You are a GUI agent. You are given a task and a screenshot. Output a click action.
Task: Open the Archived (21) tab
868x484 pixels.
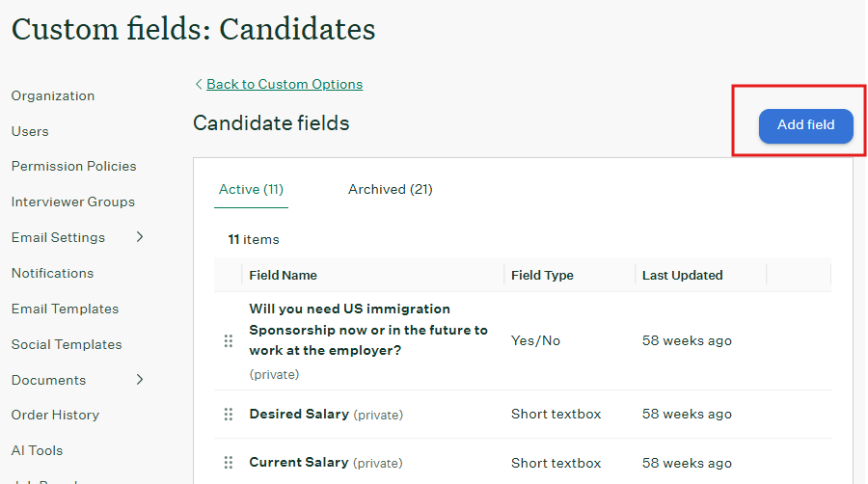click(x=390, y=189)
